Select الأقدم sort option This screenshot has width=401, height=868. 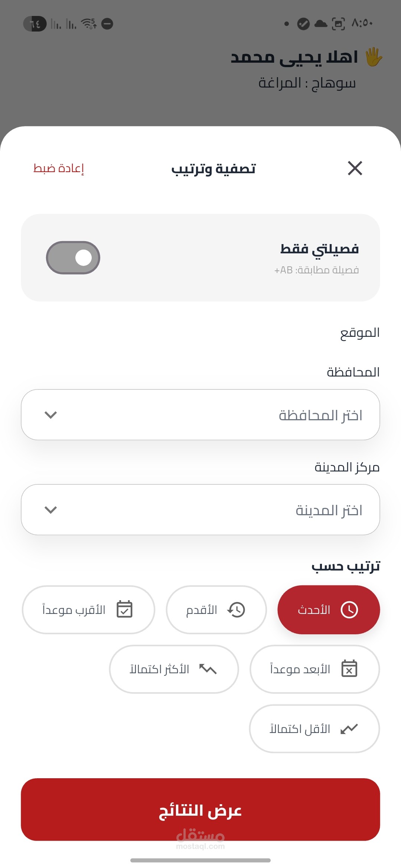[216, 610]
